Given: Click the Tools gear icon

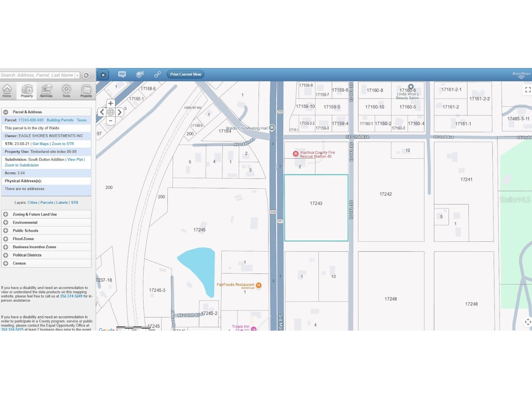Looking at the screenshot, I should 66,90.
